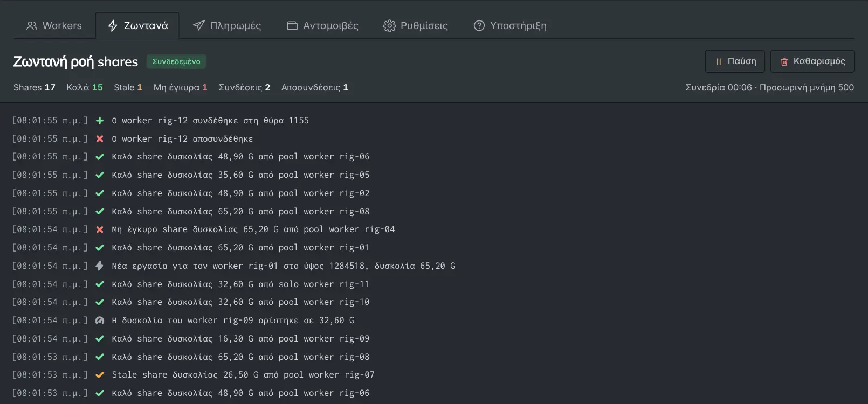Image resolution: width=868 pixels, height=404 pixels.
Task: Select the solo worker rig-11 share line
Action: pyautogui.click(x=240, y=284)
